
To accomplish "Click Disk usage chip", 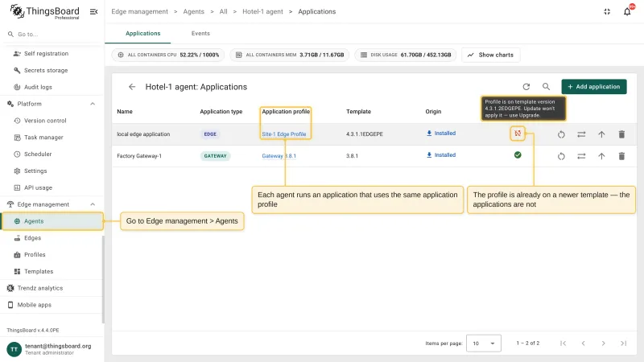I will click(x=406, y=55).
